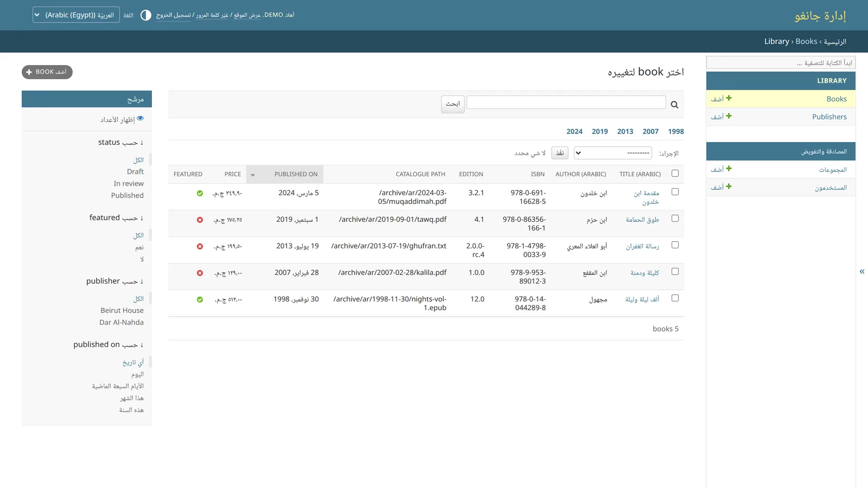Image resolution: width=868 pixels, height=488 pixels.
Task: Click the ابحث search button
Action: point(453,104)
